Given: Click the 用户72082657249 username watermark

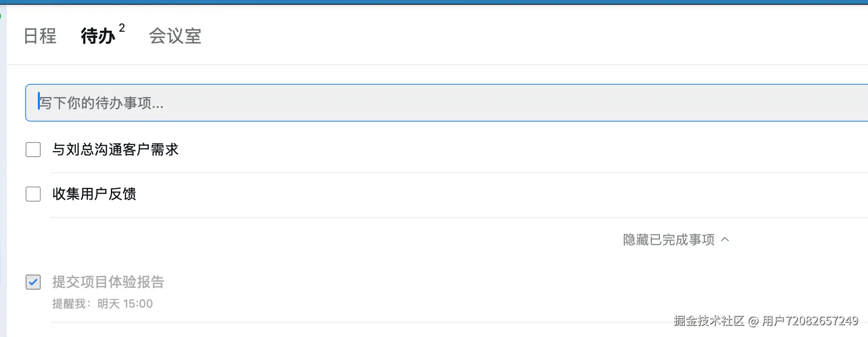Looking at the screenshot, I should 810,321.
